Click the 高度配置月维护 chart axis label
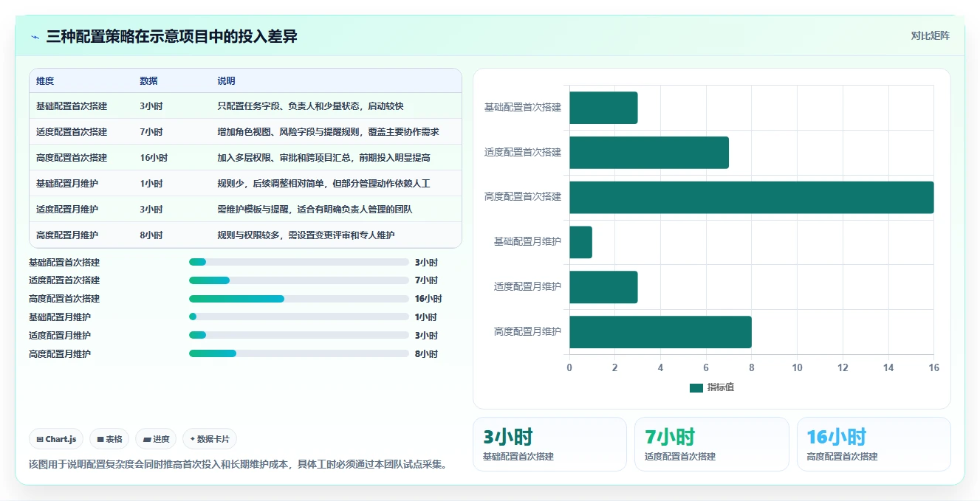980x501 pixels. tap(527, 332)
